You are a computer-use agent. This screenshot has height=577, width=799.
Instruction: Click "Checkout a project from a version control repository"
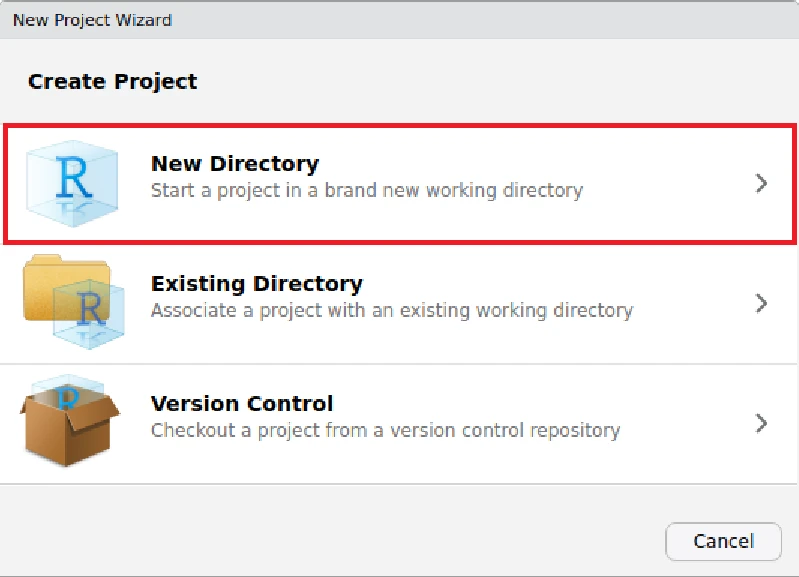click(x=385, y=431)
